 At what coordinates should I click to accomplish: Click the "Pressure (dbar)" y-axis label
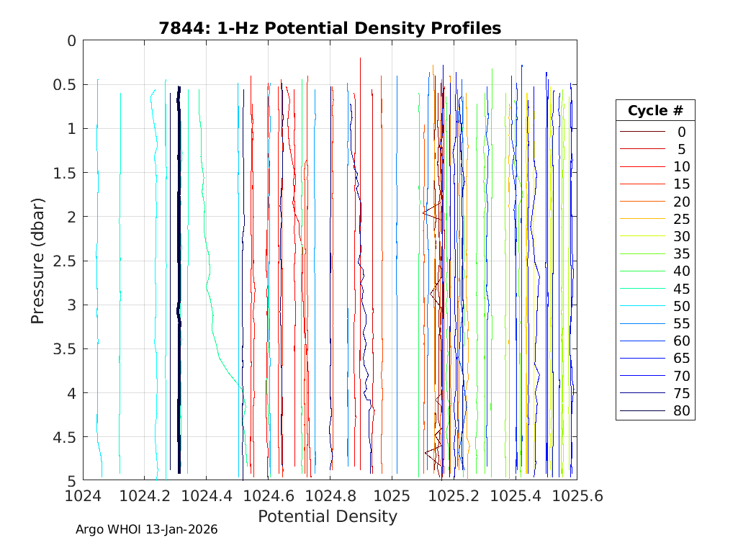[38, 260]
